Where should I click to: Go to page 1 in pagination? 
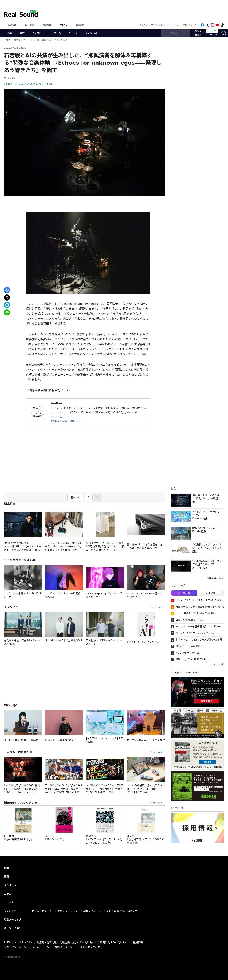(x=88, y=497)
